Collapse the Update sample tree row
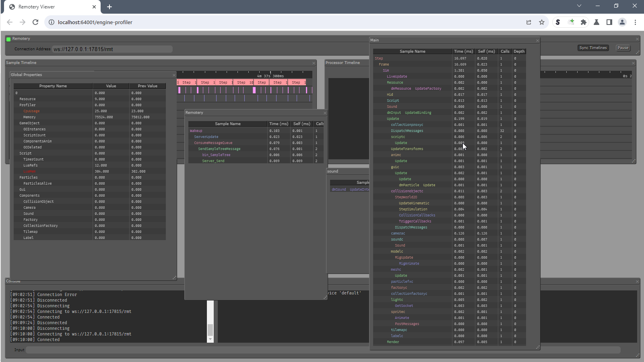The height and width of the screenshot is (362, 644). click(x=393, y=119)
